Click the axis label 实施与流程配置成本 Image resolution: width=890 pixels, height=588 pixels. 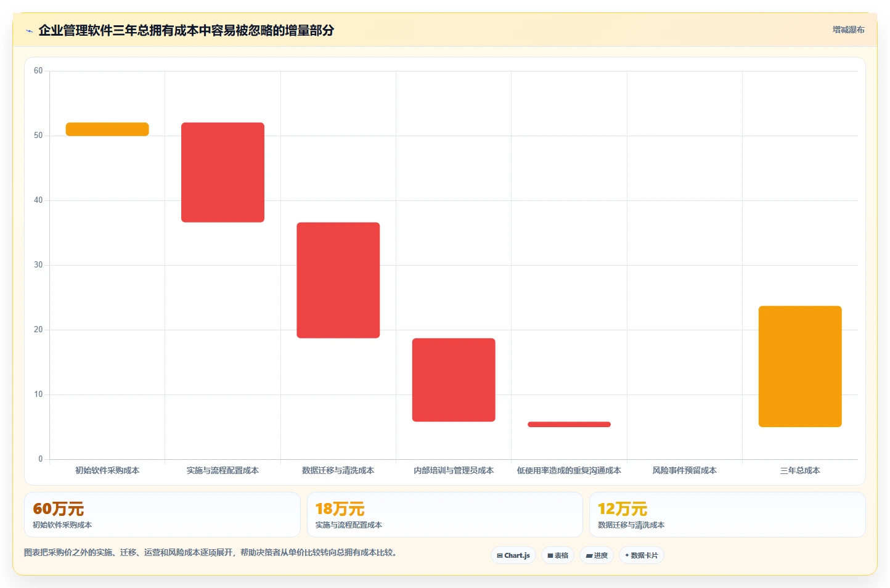[222, 470]
